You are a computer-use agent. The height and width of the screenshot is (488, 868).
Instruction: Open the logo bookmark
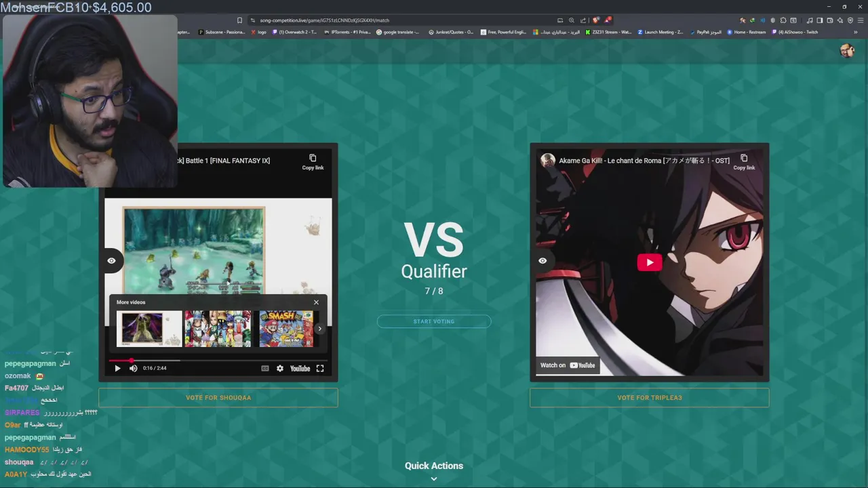coord(259,32)
